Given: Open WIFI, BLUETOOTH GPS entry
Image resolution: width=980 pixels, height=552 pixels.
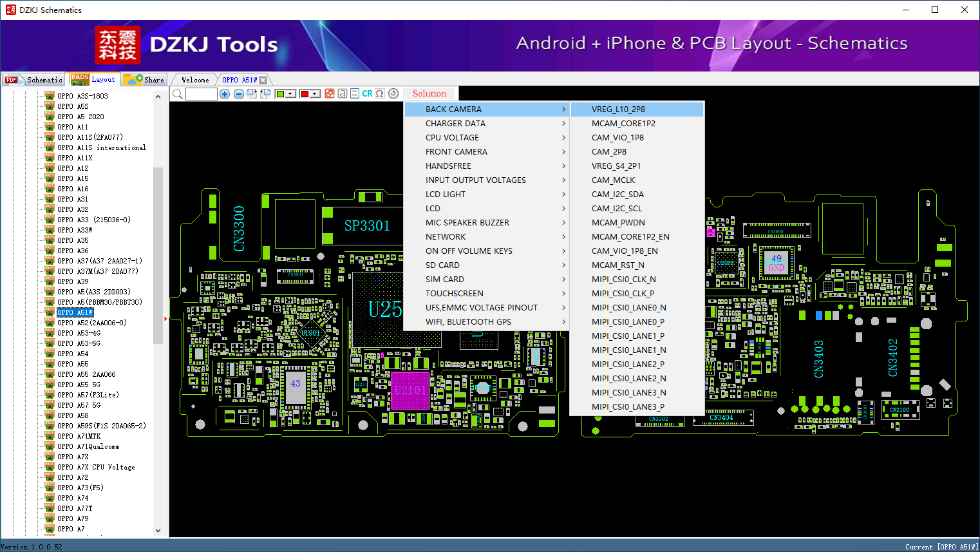Looking at the screenshot, I should (486, 322).
